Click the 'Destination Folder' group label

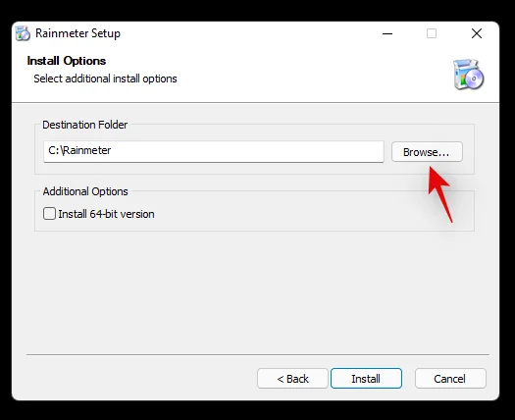[84, 125]
